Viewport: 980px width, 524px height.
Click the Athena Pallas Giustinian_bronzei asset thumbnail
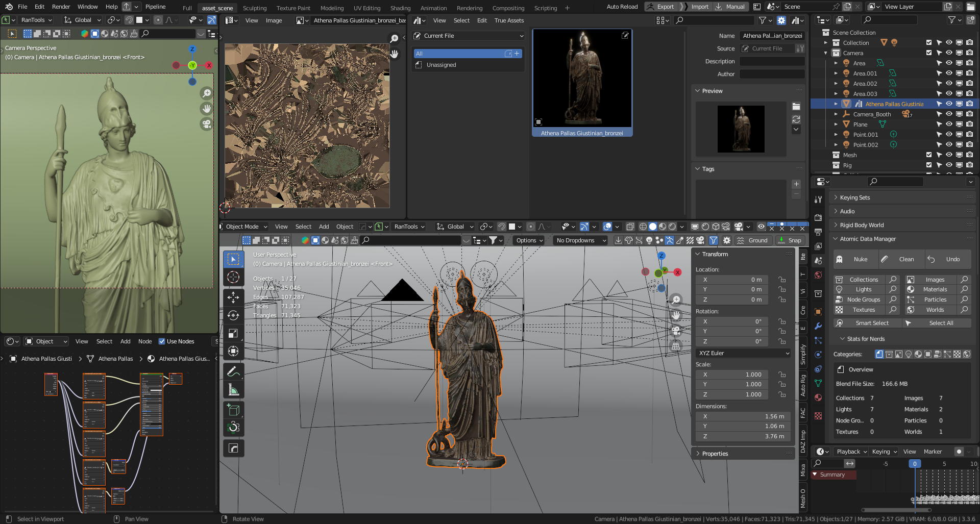click(582, 83)
